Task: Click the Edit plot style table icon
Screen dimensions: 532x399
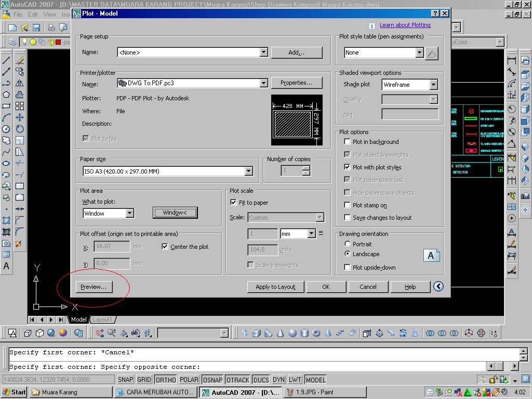Action: 432,54
